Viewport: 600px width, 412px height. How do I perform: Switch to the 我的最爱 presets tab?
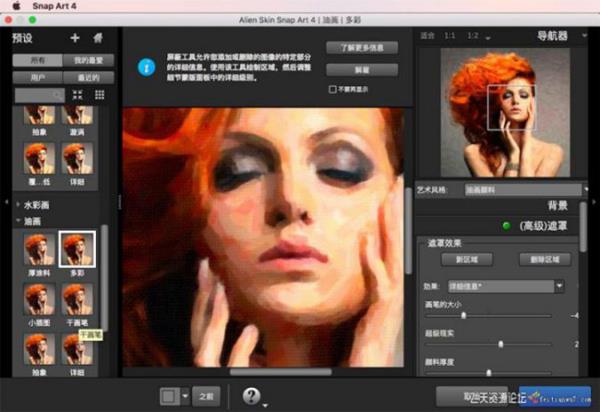85,61
